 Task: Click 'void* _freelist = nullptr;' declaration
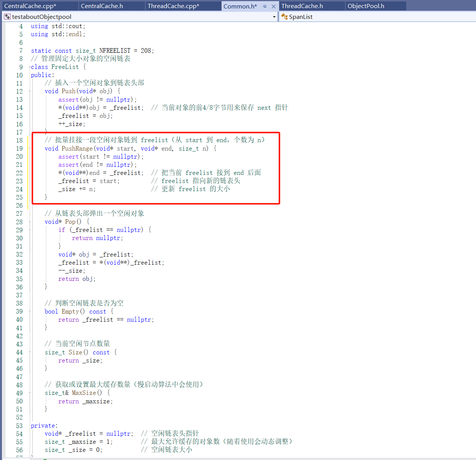click(x=89, y=434)
